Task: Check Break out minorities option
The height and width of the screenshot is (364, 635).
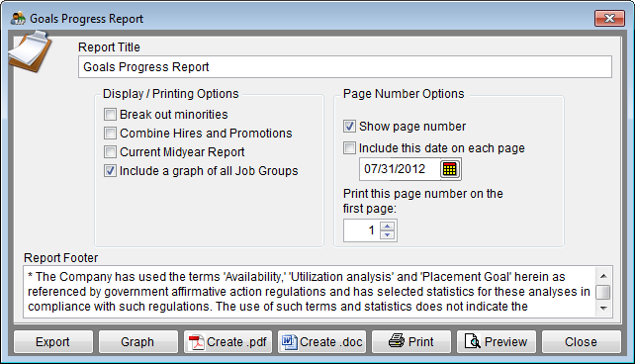Action: tap(110, 115)
